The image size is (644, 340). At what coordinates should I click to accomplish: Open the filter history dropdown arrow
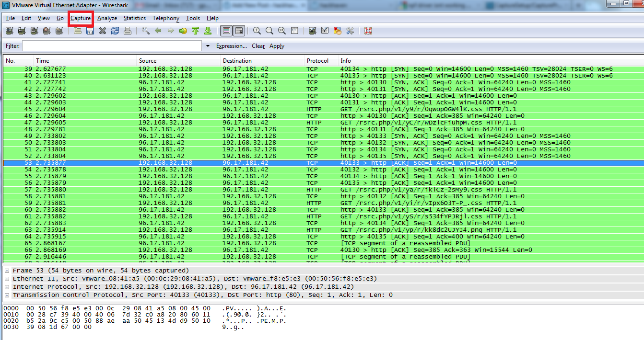click(208, 46)
